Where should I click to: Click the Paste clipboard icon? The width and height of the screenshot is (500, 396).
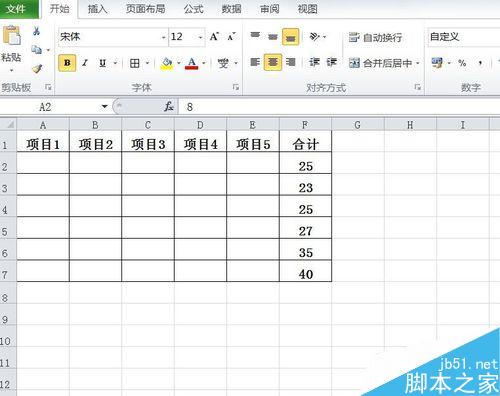click(11, 36)
